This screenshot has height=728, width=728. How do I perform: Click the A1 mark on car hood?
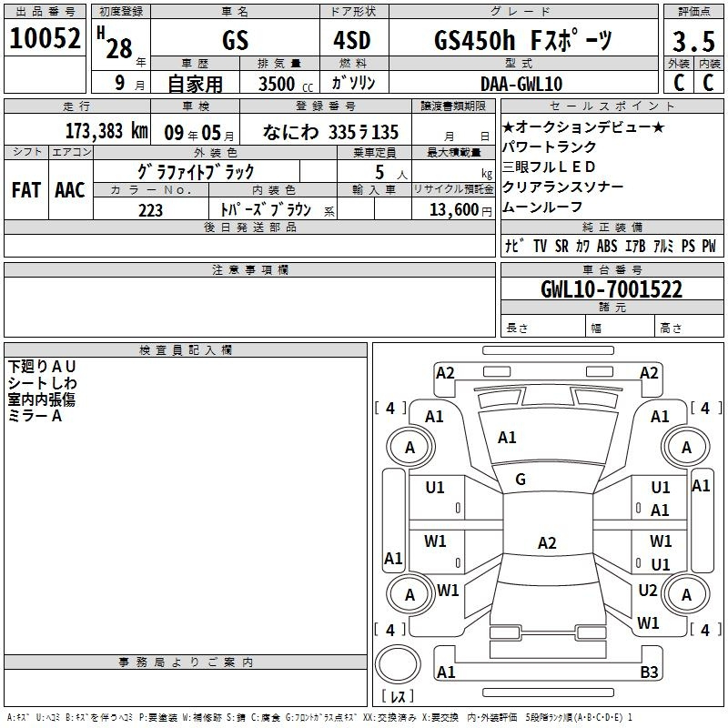pyautogui.click(x=507, y=438)
